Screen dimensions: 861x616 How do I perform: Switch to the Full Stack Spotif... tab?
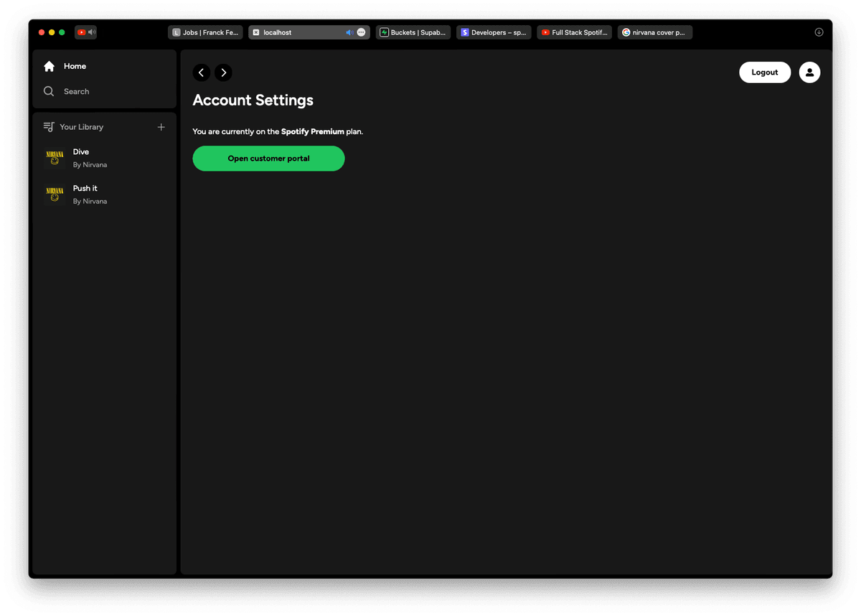click(x=574, y=32)
